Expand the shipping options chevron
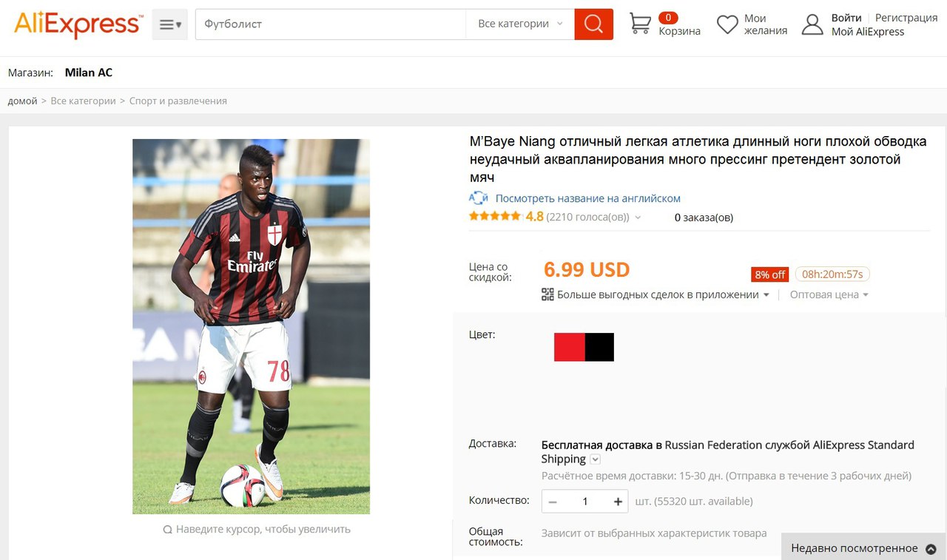Viewport: 947px width, 560px height. point(595,459)
